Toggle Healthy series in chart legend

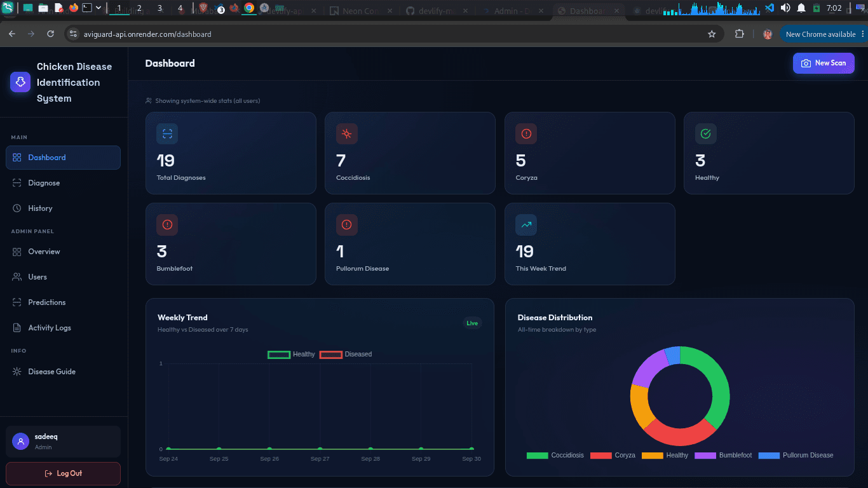292,354
